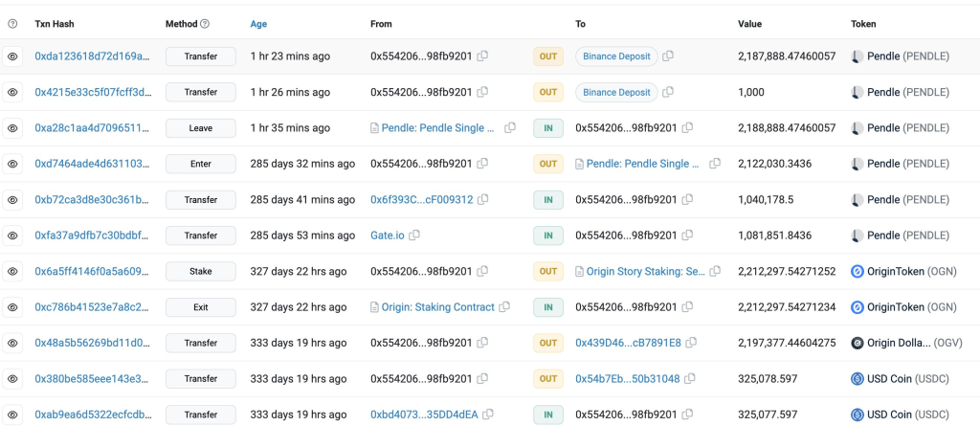Click value 1,040,178.5
This screenshot has width=980, height=426.
766,199
